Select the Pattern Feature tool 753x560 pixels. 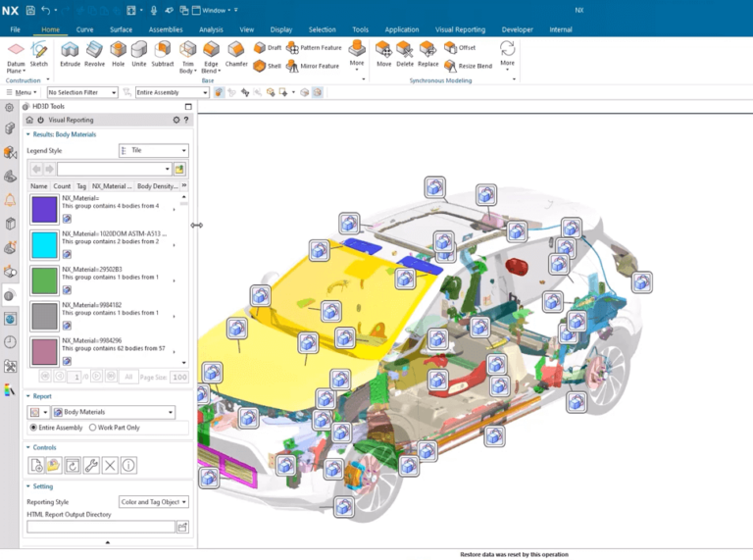click(x=314, y=47)
